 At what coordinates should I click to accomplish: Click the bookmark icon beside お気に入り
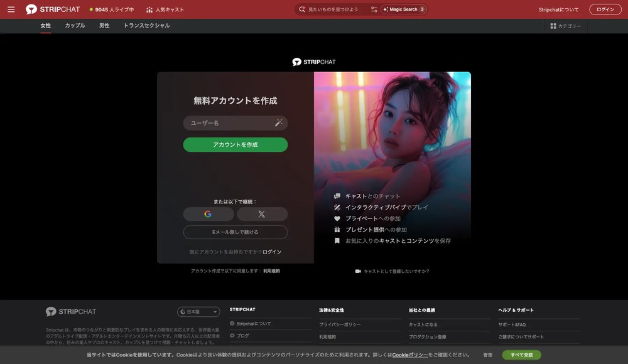click(337, 240)
